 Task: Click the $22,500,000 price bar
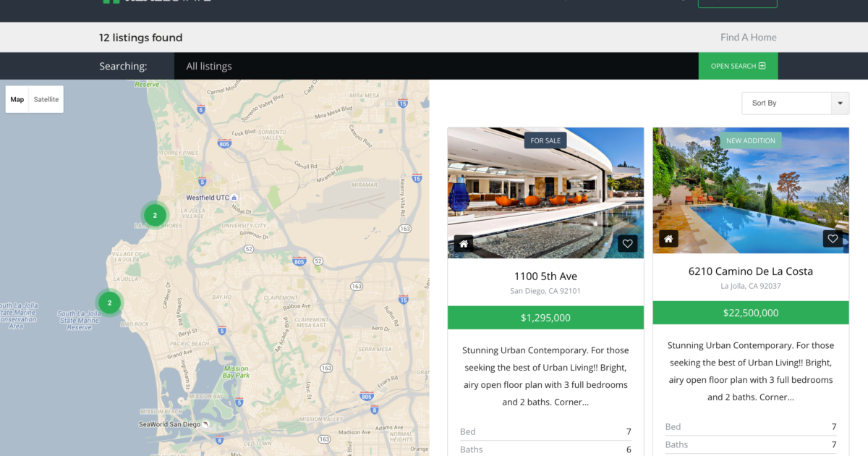(x=750, y=312)
